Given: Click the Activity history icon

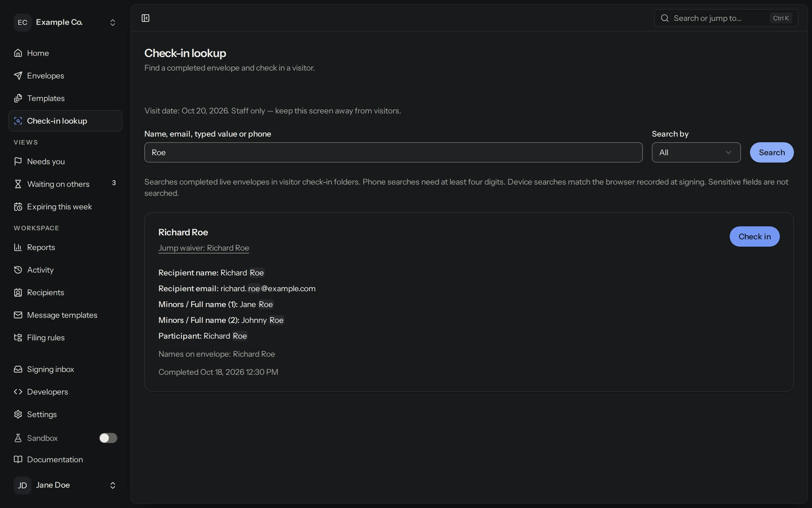Looking at the screenshot, I should (18, 270).
